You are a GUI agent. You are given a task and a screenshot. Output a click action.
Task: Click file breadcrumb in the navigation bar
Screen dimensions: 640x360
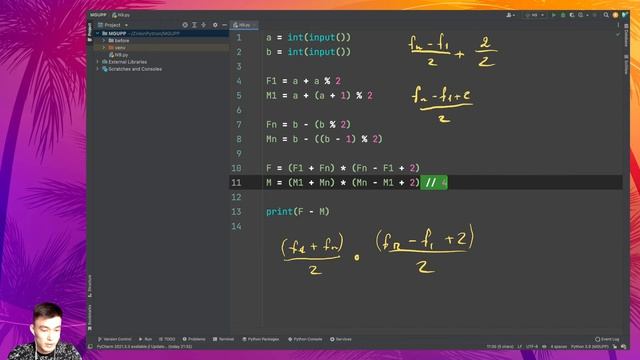[121, 15]
